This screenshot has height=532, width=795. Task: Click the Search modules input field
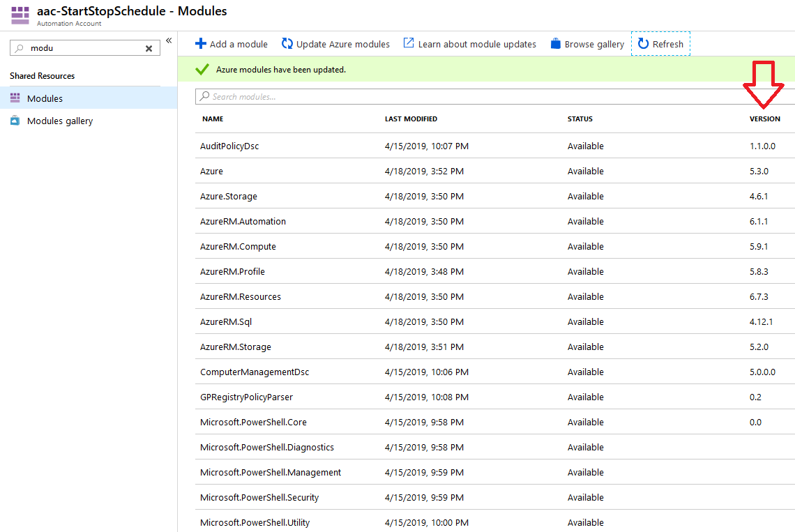495,96
